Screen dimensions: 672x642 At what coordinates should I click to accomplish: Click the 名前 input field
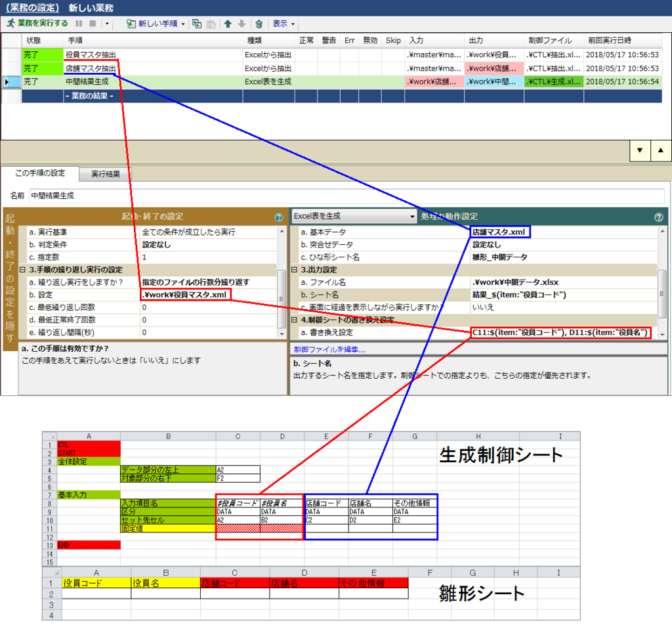point(346,196)
